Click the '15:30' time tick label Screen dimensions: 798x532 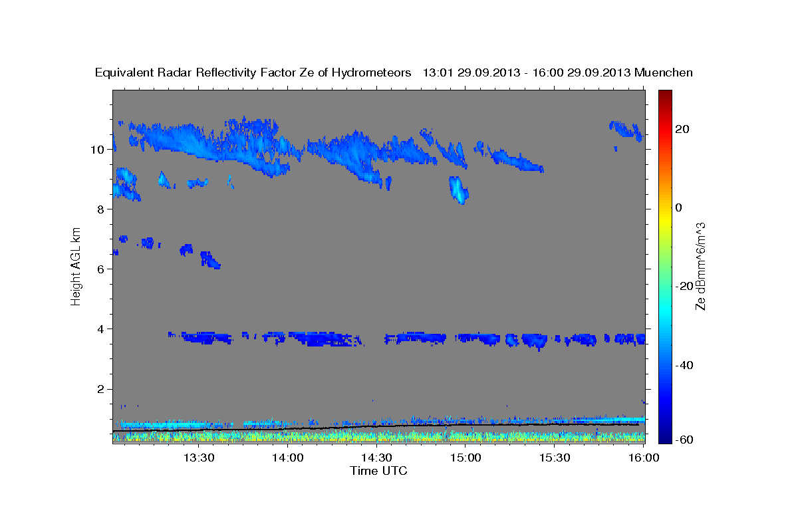[x=554, y=458]
